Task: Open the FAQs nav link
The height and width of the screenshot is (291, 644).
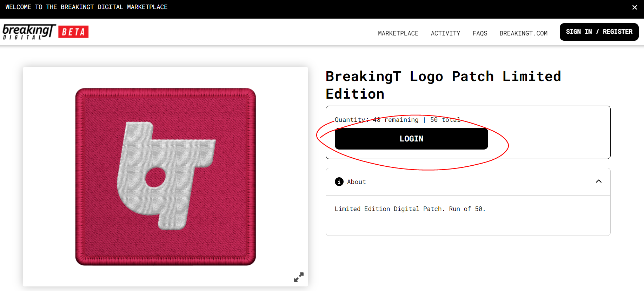Action: pyautogui.click(x=480, y=33)
